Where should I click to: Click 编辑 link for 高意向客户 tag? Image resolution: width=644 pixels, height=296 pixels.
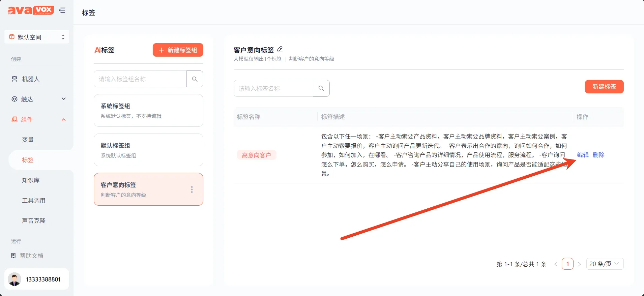point(583,155)
